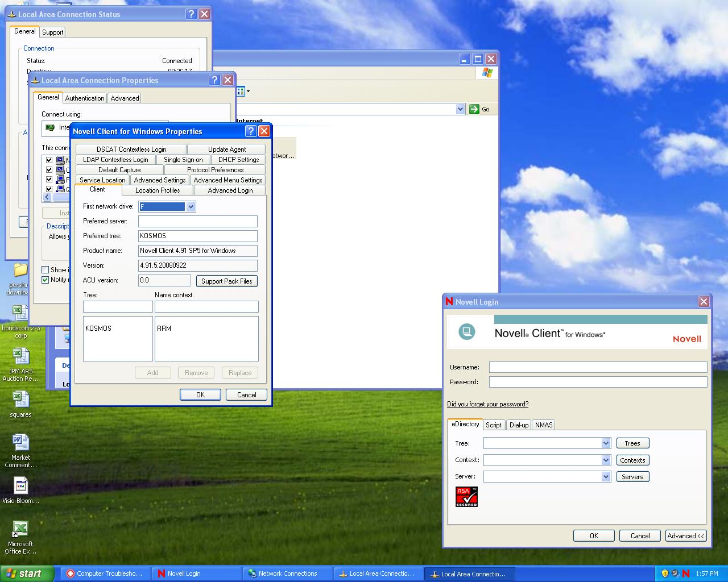Click the security shield system tray icon
The image size is (728, 582).
click(665, 573)
